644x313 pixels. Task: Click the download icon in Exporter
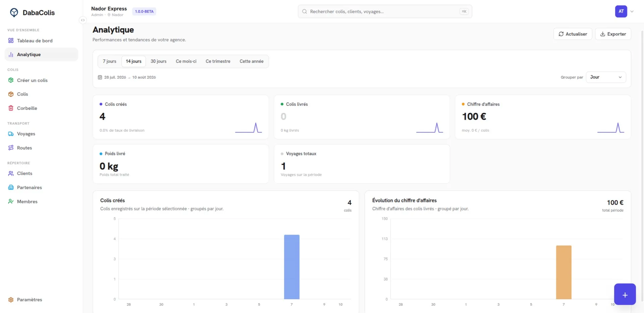tap(603, 34)
